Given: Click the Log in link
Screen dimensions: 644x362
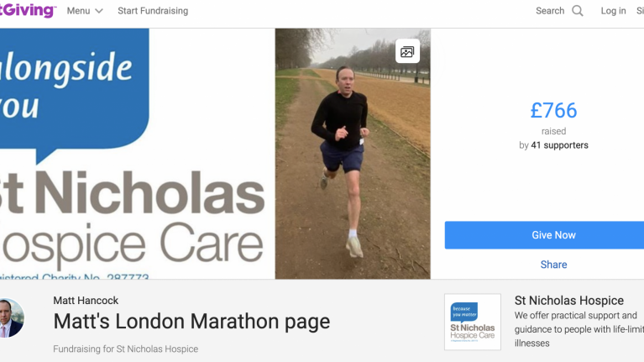Looking at the screenshot, I should 613,11.
